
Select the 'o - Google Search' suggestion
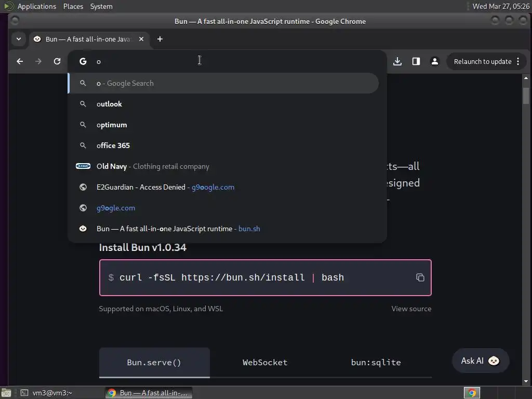point(224,83)
